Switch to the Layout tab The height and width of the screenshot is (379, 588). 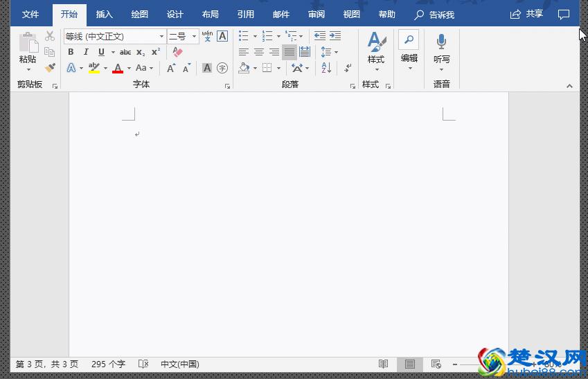(x=210, y=15)
